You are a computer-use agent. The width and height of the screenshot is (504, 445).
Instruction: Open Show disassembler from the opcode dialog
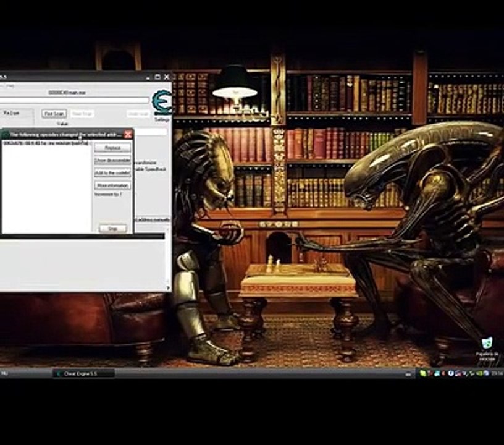112,160
